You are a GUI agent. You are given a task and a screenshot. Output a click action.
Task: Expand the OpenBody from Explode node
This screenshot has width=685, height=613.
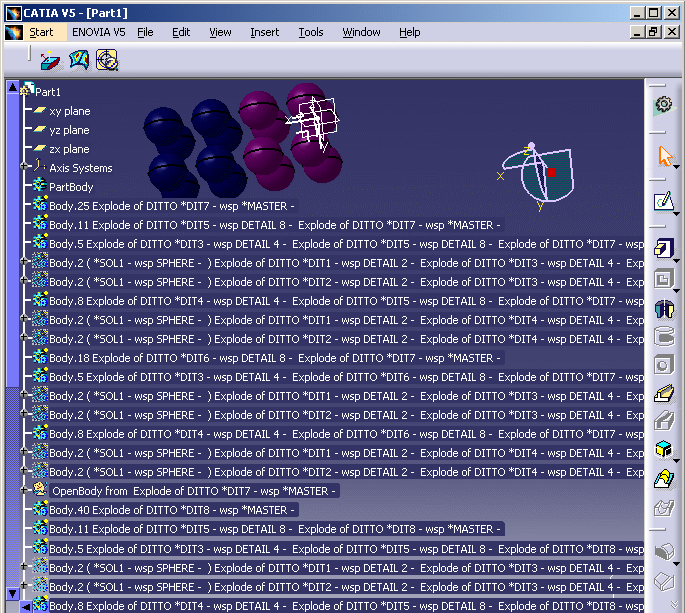tap(26, 491)
